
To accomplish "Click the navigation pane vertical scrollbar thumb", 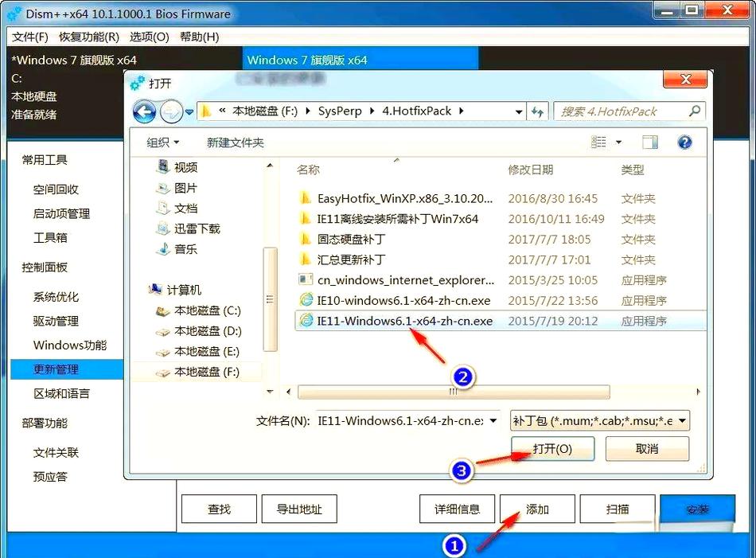I will [x=270, y=299].
